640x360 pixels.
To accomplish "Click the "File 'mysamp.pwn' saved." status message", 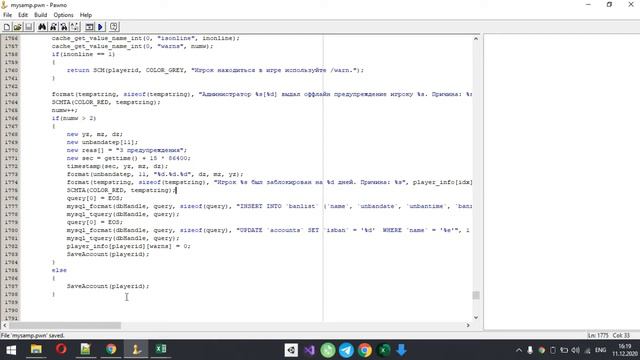I will (33, 336).
